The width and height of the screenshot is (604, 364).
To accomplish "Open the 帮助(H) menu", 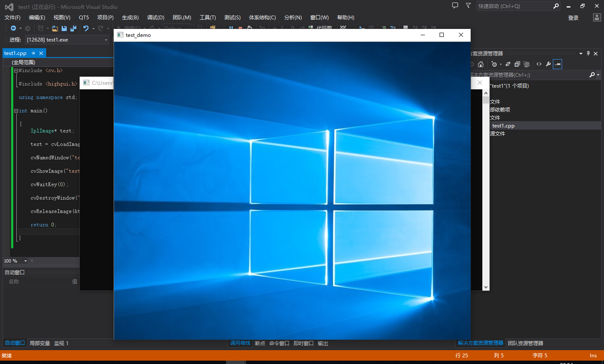I will pyautogui.click(x=346, y=17).
